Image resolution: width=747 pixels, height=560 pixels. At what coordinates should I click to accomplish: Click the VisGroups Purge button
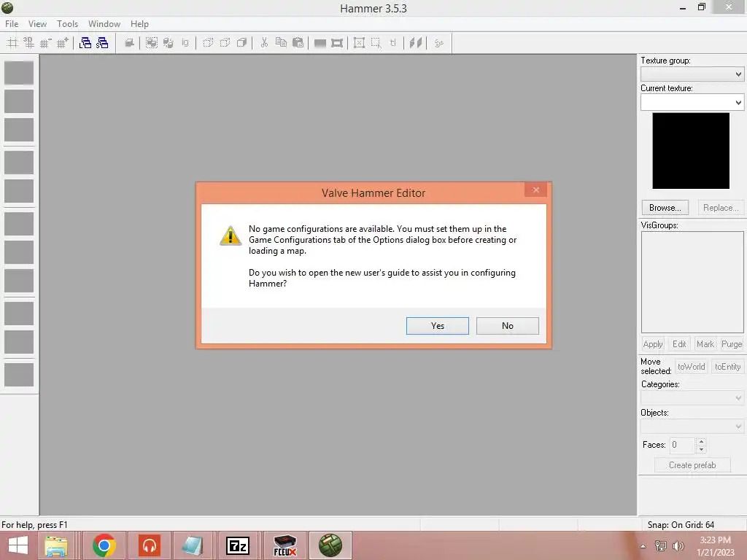[731, 344]
